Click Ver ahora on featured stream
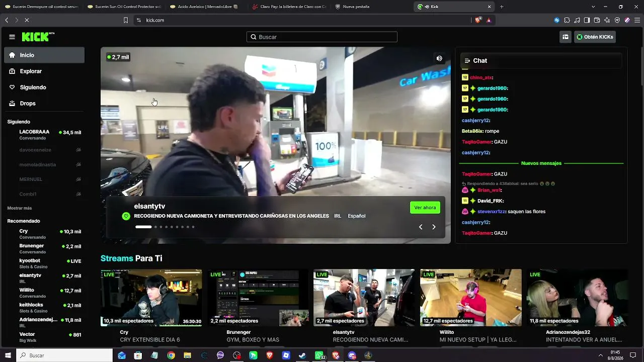Viewport: 644px width, 362px height. 425,208
